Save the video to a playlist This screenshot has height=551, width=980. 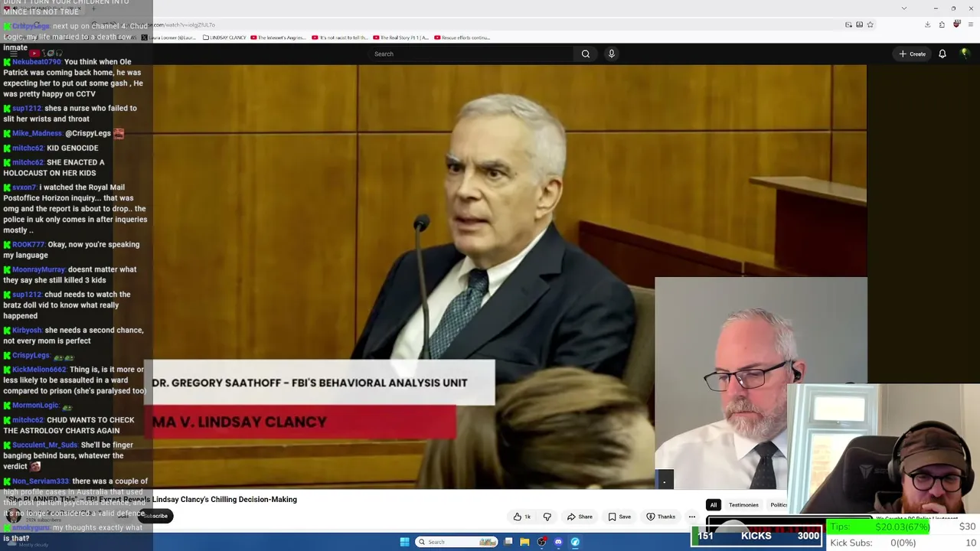click(620, 517)
